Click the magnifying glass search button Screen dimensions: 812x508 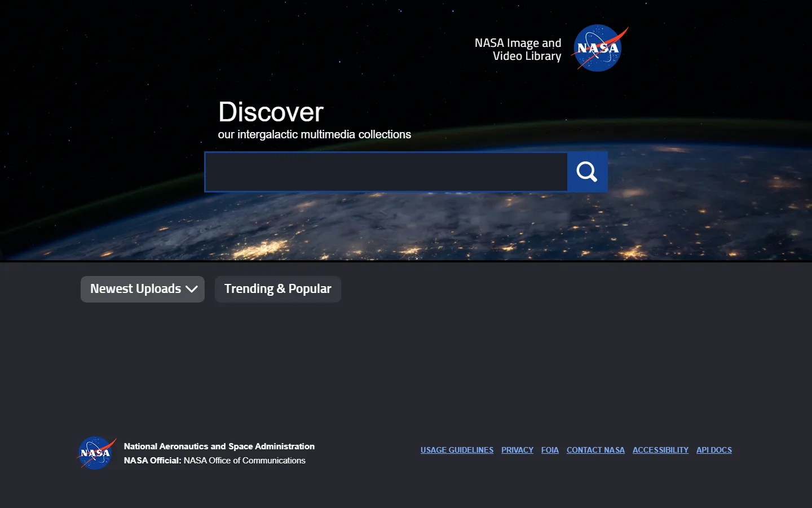587,172
